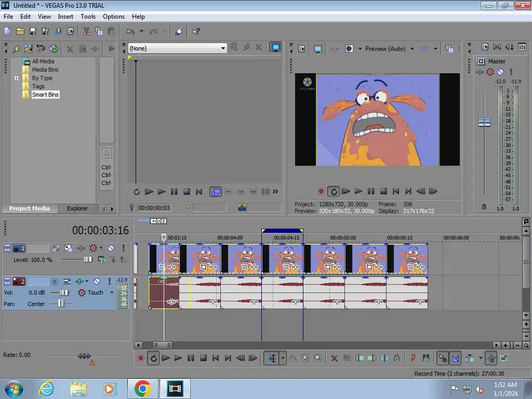Screen dimensions: 532x399
Task: Open the edit tool selector dropdown arrow
Action: pyautogui.click(x=282, y=358)
